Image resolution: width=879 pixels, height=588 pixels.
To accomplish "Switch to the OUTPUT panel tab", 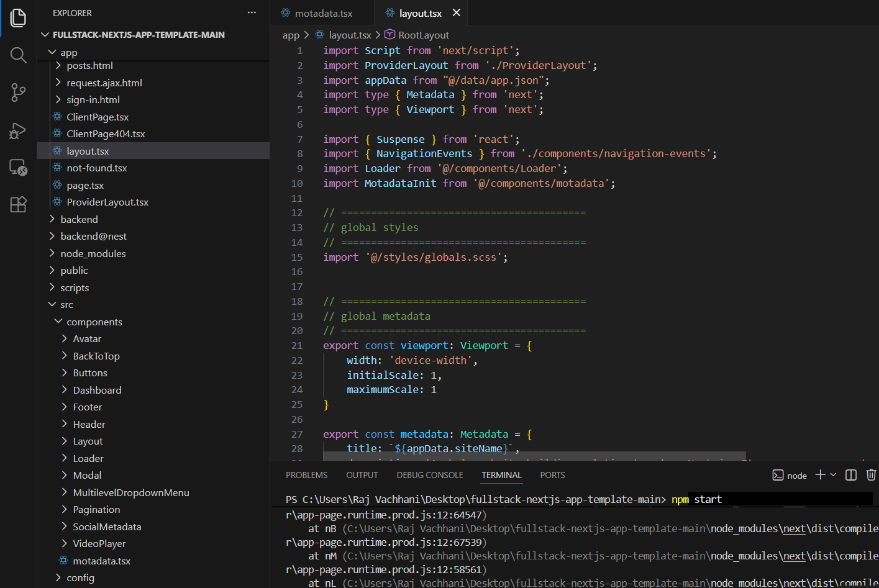I will click(362, 475).
